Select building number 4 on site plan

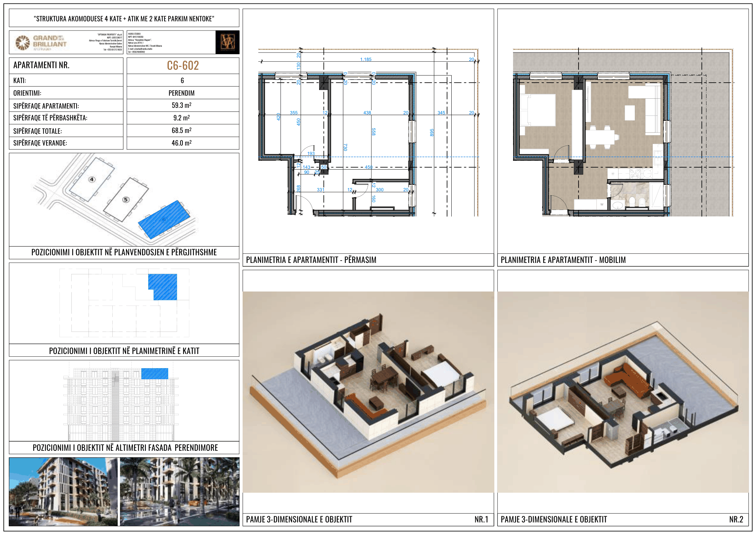(91, 179)
